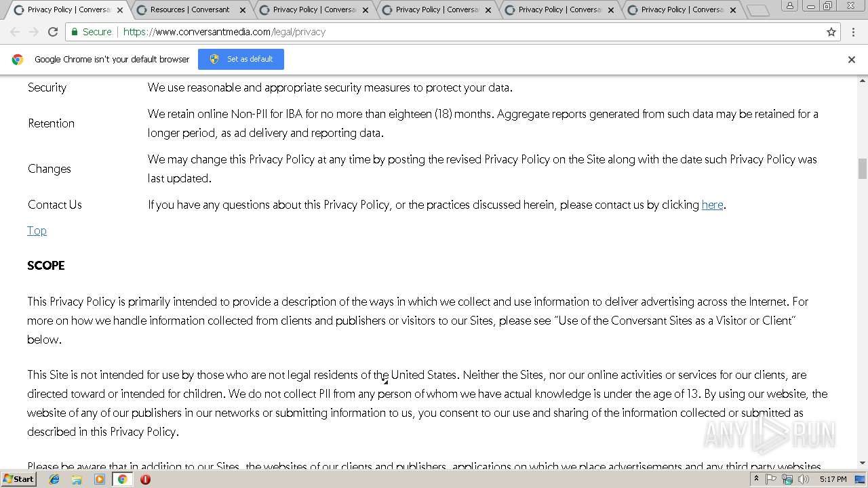Click the Set as default button
This screenshot has height=488, width=868.
[x=241, y=59]
